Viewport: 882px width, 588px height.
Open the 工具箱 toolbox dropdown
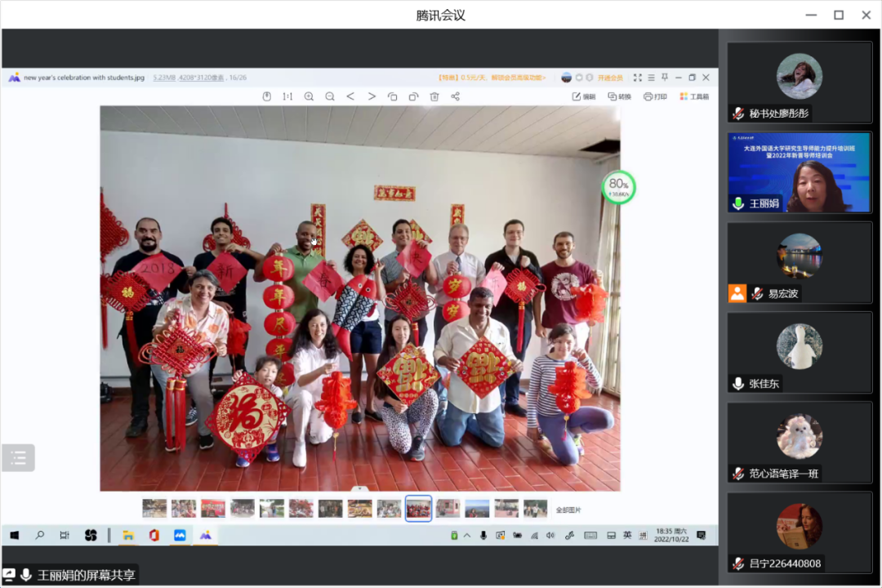pos(694,96)
